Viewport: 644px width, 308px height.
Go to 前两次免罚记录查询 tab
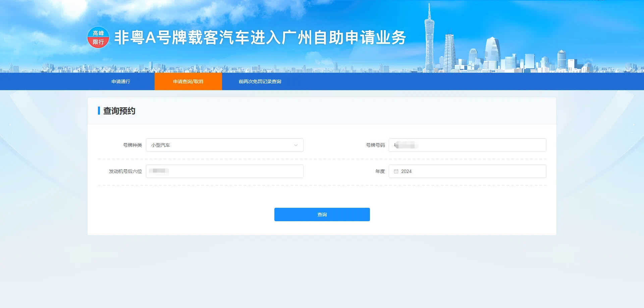[260, 81]
